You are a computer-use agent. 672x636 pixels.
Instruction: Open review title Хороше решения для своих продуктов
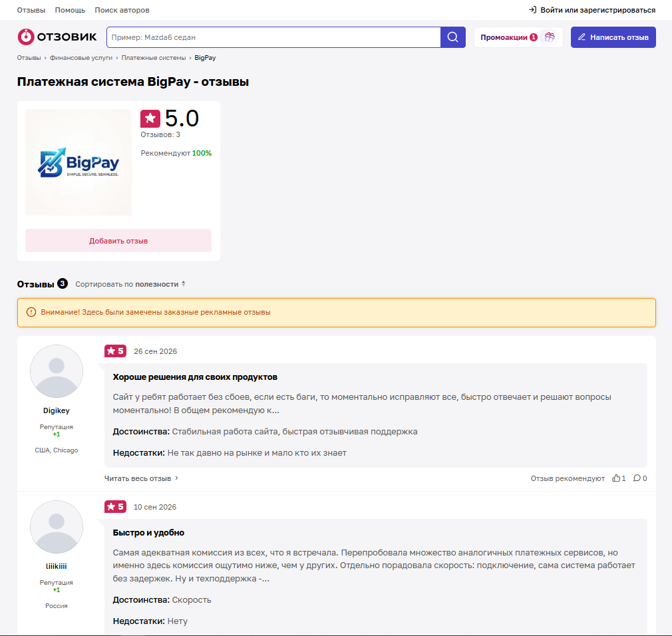point(195,377)
